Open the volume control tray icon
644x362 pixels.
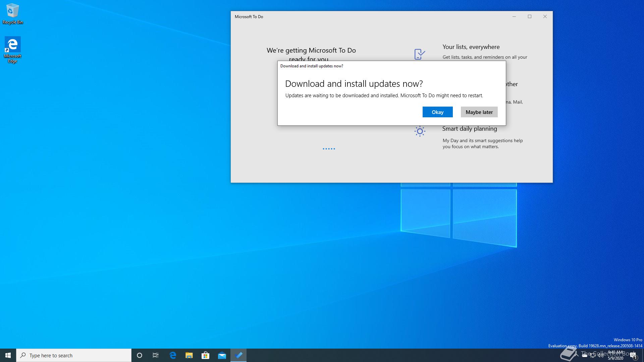(x=601, y=355)
